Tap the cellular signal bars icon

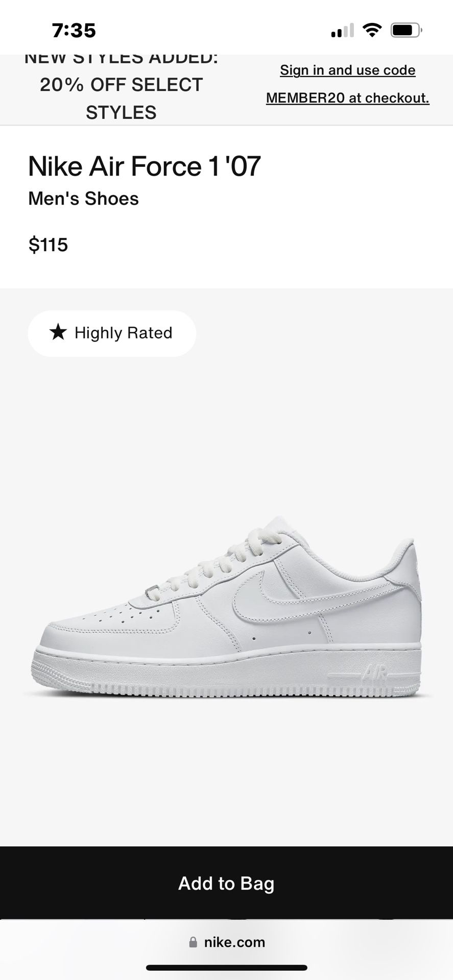pyautogui.click(x=342, y=31)
